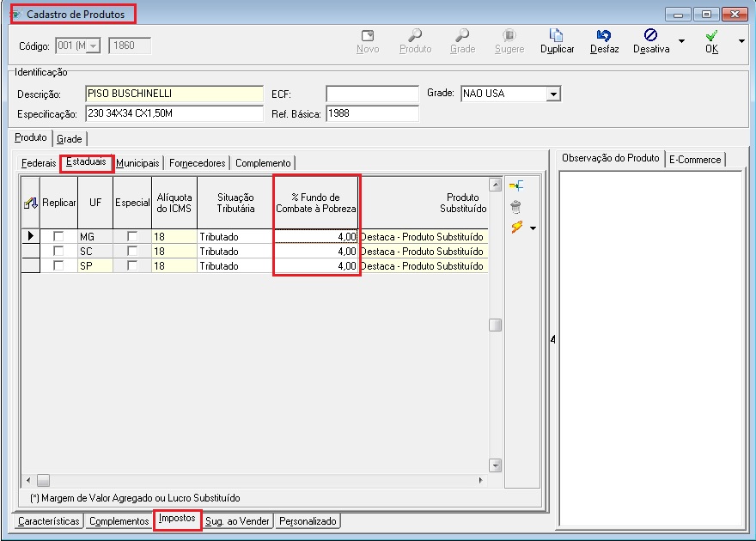This screenshot has width=756, height=541.
Task: Open the dropdown arrow next to Desativa
Action: (681, 40)
